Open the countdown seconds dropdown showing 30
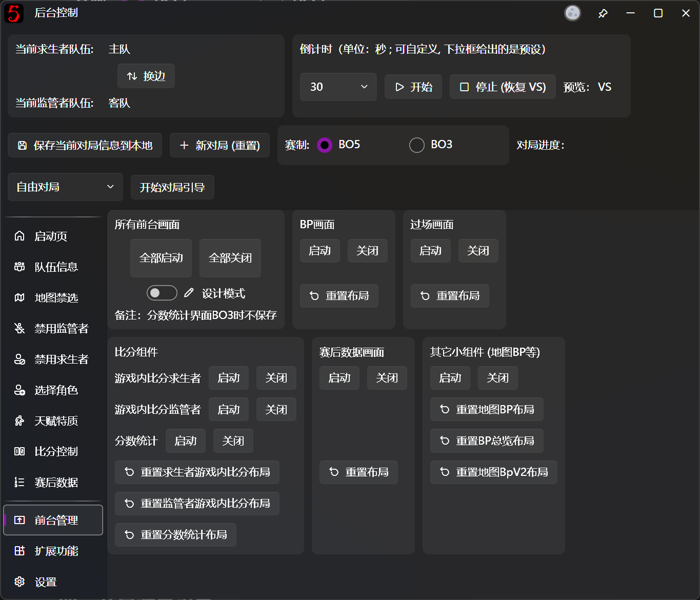 pos(338,87)
